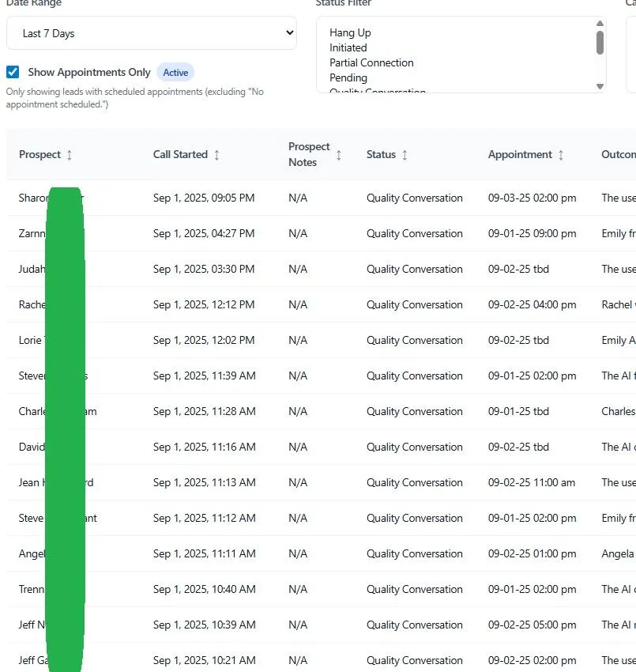Click the status filter scrollbar thumb

pyautogui.click(x=600, y=43)
